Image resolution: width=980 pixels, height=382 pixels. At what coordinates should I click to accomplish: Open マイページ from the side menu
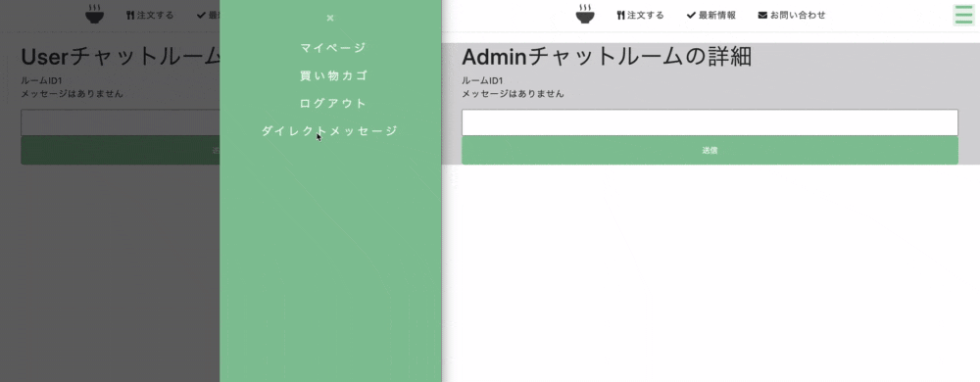[x=332, y=48]
